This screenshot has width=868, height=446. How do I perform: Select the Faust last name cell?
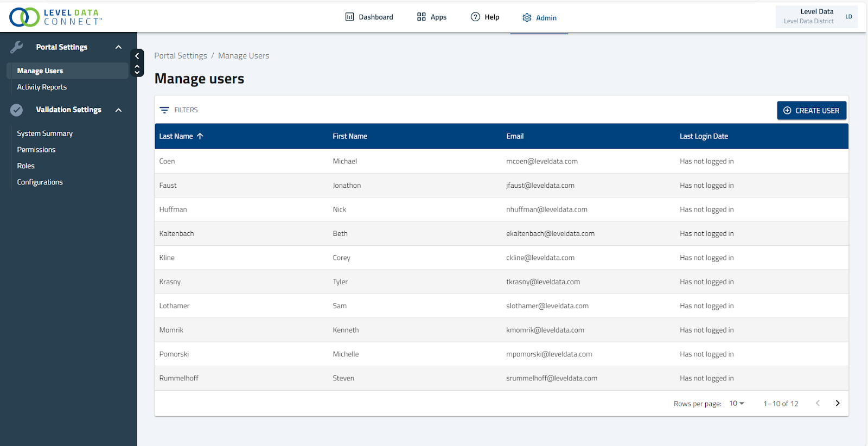click(168, 186)
